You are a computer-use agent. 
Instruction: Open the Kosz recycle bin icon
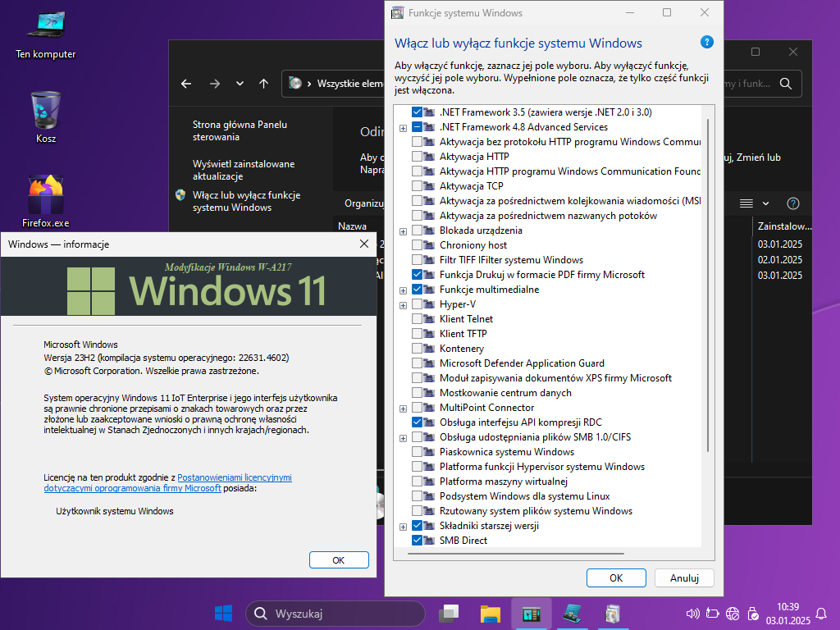pyautogui.click(x=46, y=113)
